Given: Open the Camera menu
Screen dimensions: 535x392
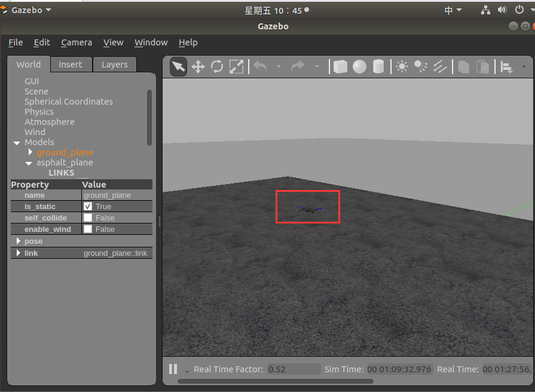Looking at the screenshot, I should pos(77,42).
